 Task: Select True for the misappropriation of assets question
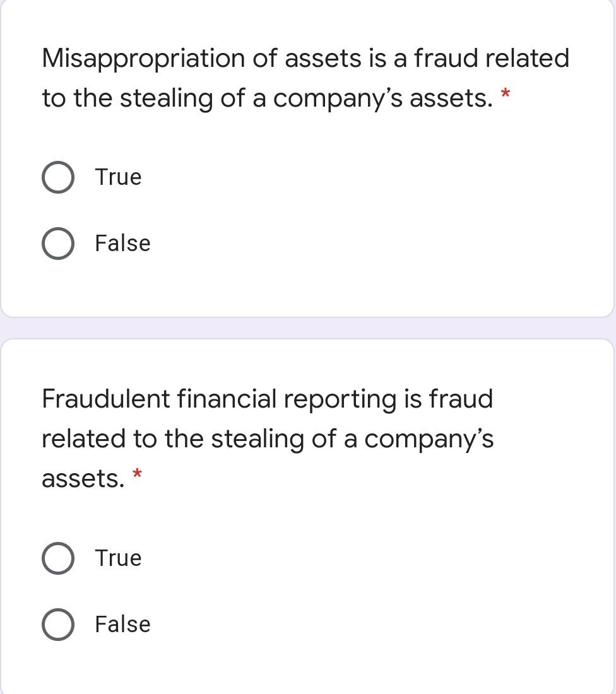point(57,177)
